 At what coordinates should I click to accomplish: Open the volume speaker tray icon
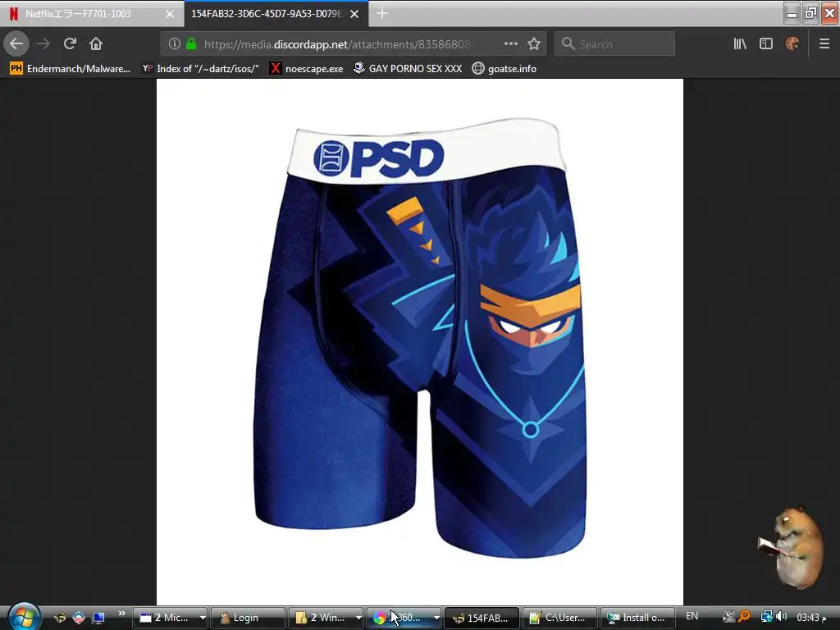coord(782,617)
